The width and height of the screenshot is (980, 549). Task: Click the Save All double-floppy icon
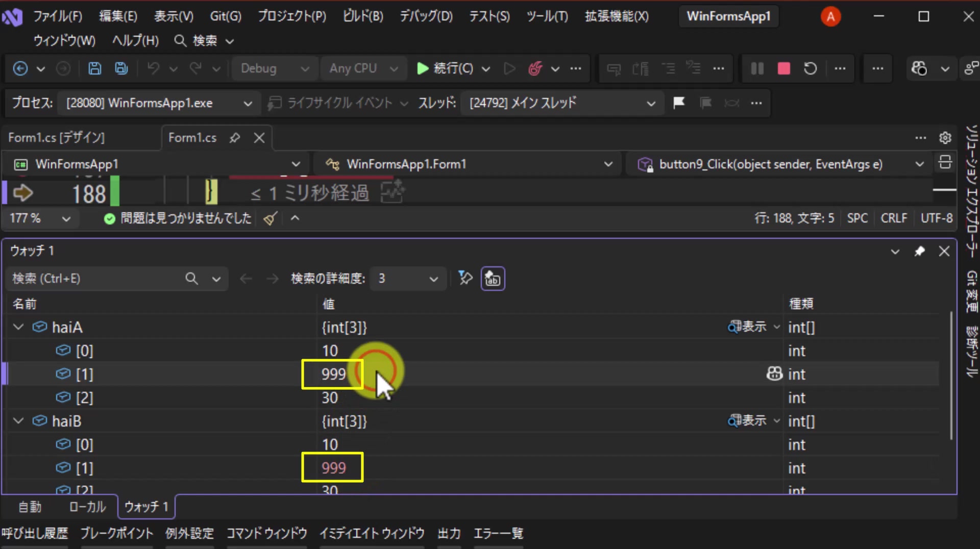pyautogui.click(x=121, y=68)
